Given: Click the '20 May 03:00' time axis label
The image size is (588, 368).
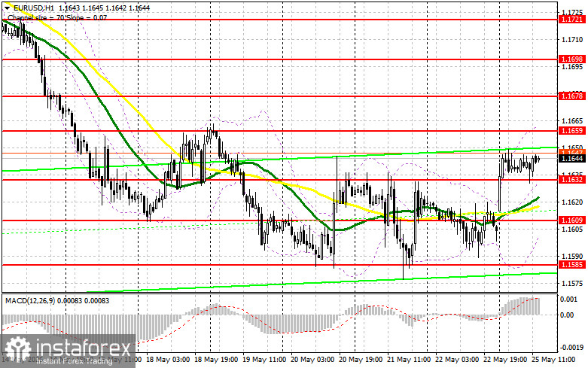Looking at the screenshot, I should click(x=312, y=360).
